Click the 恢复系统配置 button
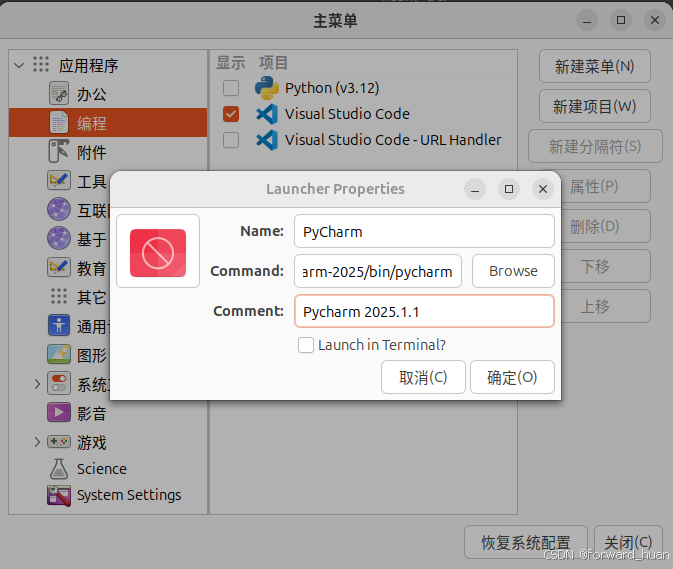This screenshot has width=673, height=569. click(525, 542)
